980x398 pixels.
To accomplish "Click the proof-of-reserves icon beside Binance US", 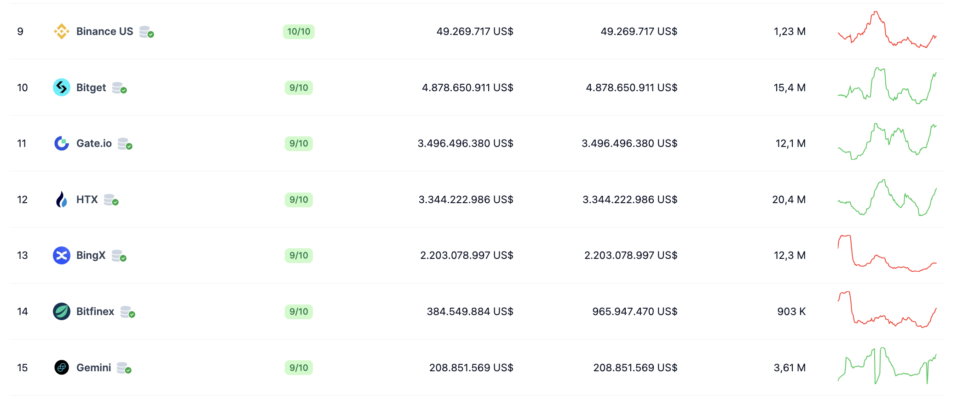I will pos(146,32).
